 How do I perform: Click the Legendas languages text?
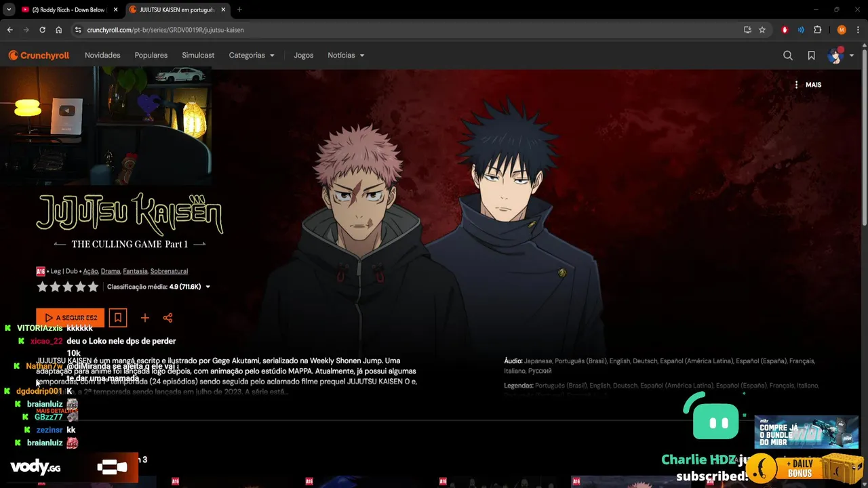pos(661,386)
